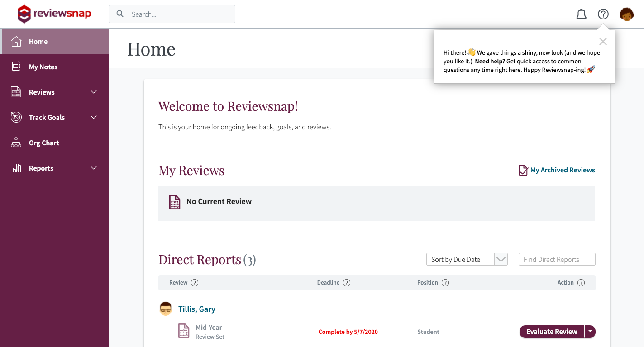
Task: Click the No Current Review document icon
Action: [x=174, y=202]
